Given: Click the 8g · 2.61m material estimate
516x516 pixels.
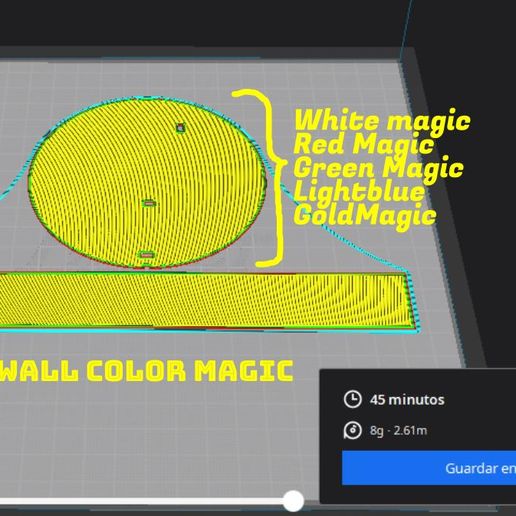Looking at the screenshot, I should pos(398,430).
